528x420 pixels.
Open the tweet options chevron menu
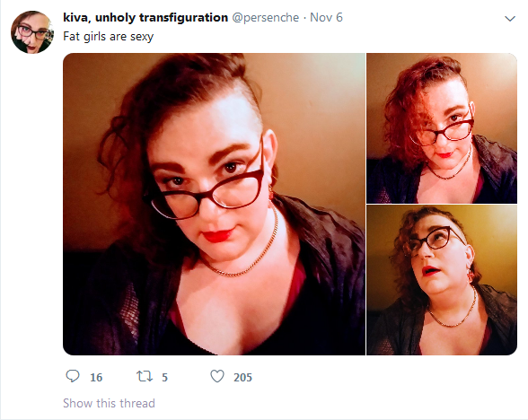pos(510,19)
